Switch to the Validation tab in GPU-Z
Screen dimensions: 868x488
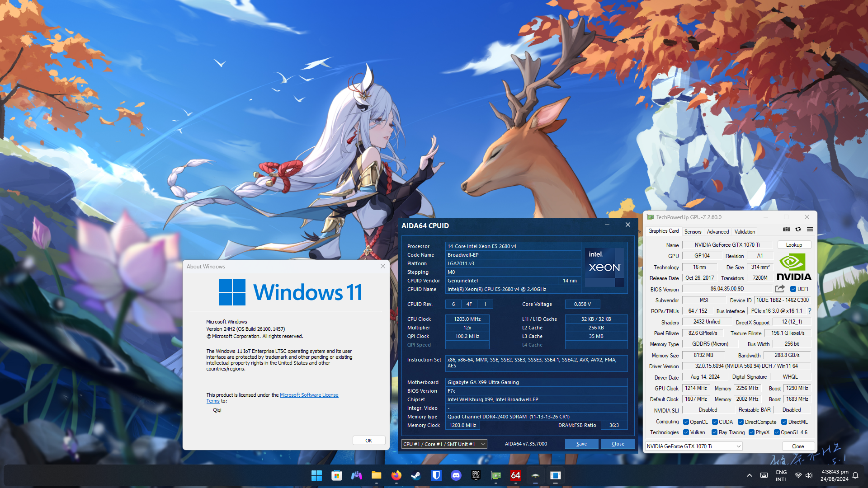(x=745, y=232)
